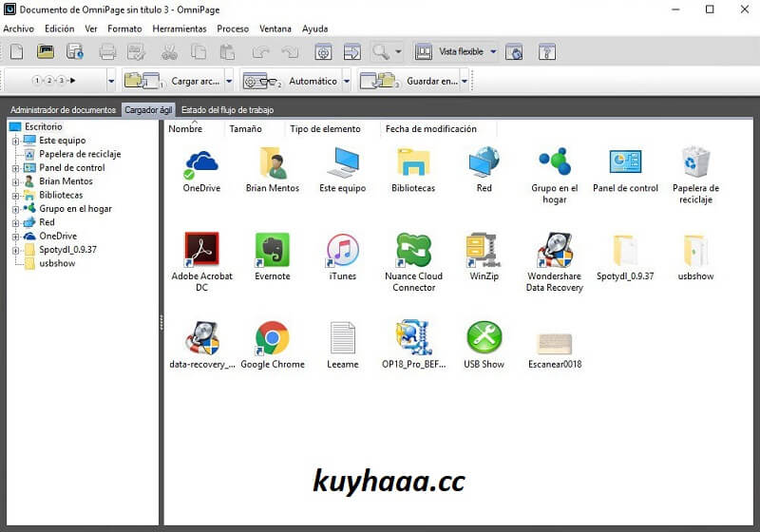Open the Proceso menu
Screen dimensions: 760x532
click(x=233, y=28)
